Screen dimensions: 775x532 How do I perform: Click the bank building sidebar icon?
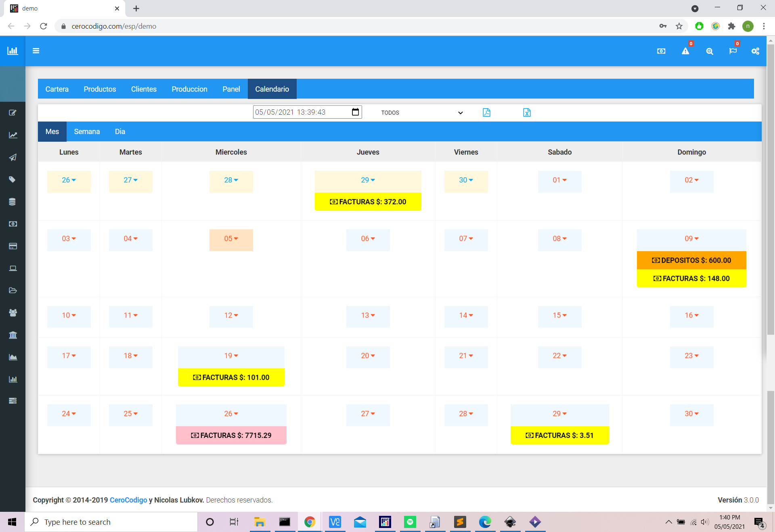[x=13, y=335]
